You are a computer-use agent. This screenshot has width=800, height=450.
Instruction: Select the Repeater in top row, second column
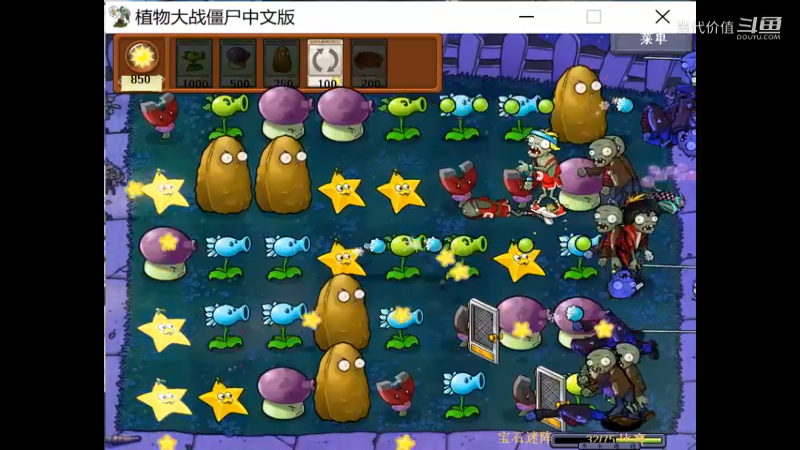click(225, 116)
